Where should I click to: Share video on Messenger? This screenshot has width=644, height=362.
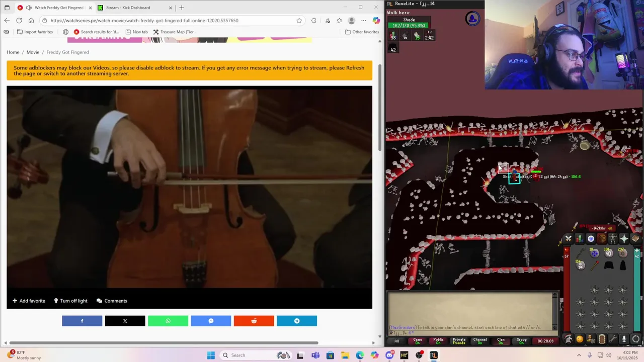pyautogui.click(x=211, y=321)
